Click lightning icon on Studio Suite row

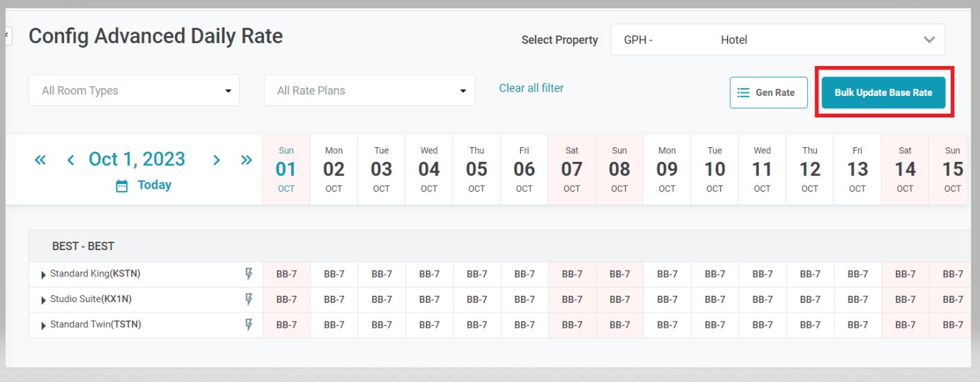pyautogui.click(x=249, y=299)
